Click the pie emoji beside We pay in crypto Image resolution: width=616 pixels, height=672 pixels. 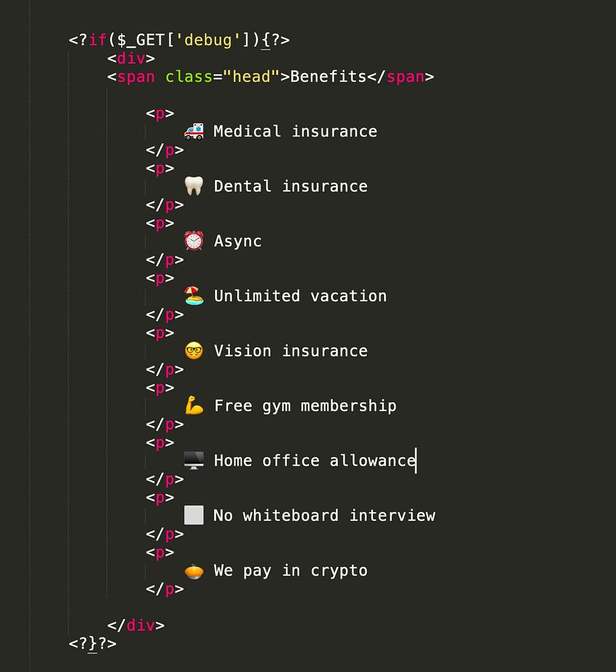[194, 571]
